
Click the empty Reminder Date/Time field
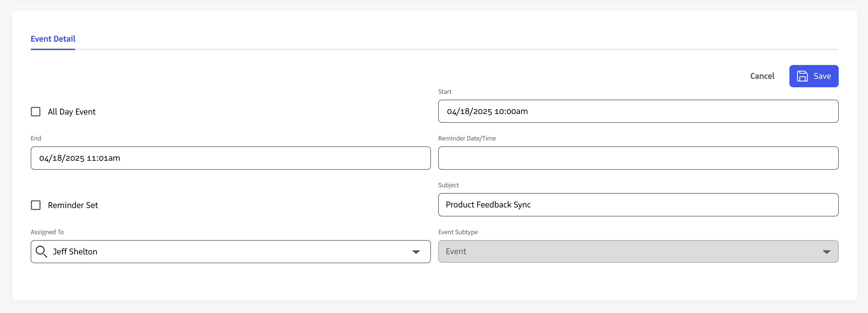click(638, 158)
